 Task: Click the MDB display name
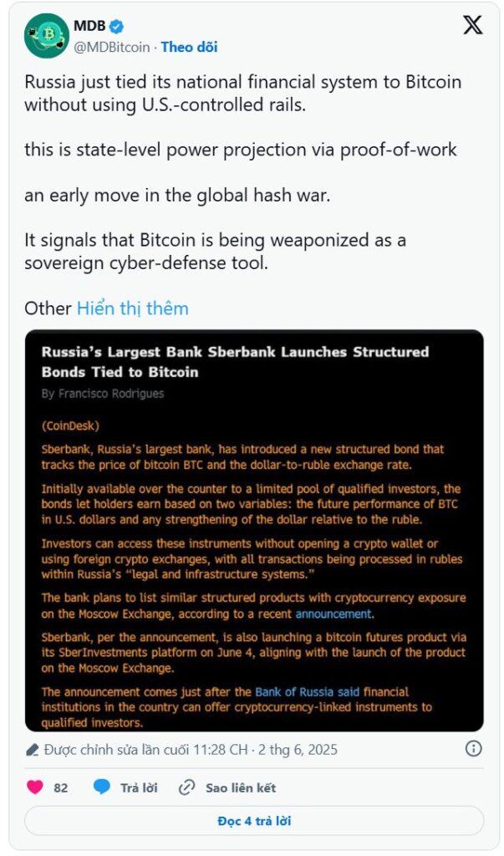click(89, 27)
